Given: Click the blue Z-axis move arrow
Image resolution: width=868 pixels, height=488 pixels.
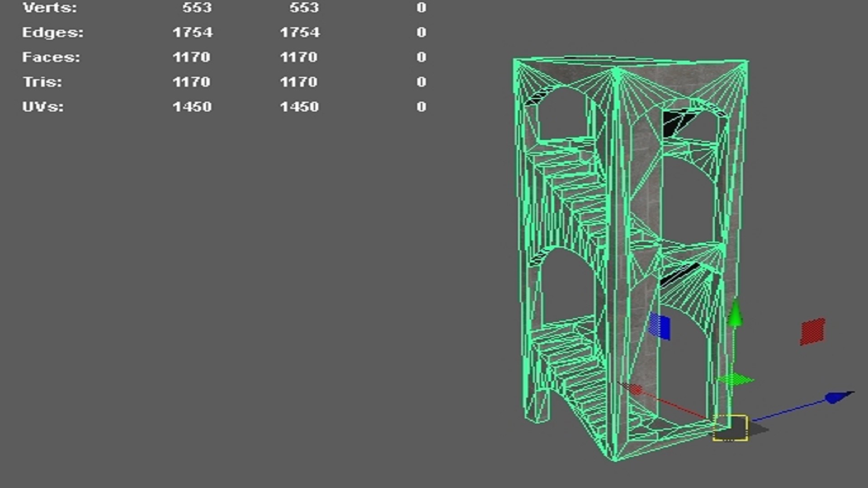Looking at the screenshot, I should (839, 397).
